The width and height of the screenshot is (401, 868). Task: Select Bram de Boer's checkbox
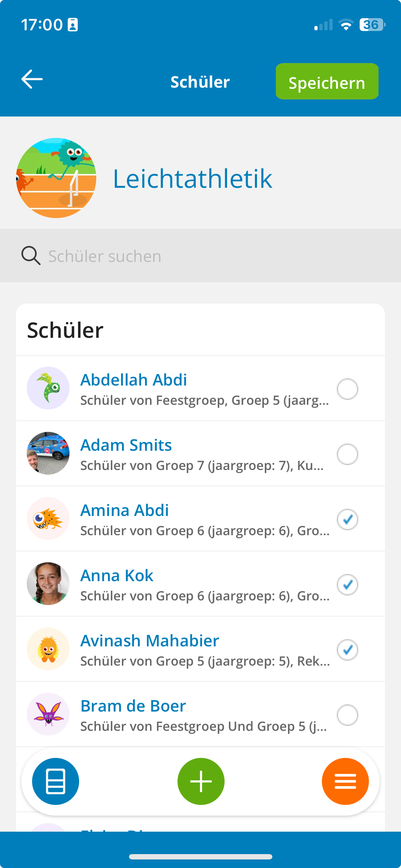click(x=348, y=715)
